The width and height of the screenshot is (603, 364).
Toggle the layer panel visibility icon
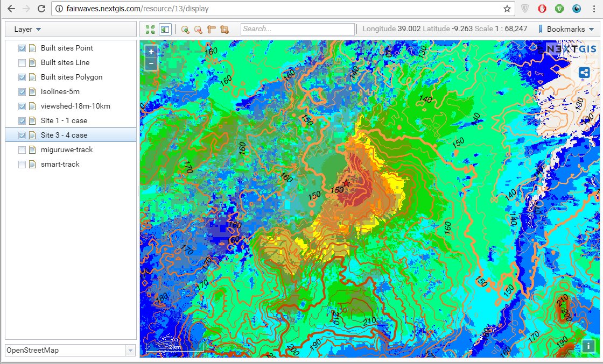[x=165, y=30]
